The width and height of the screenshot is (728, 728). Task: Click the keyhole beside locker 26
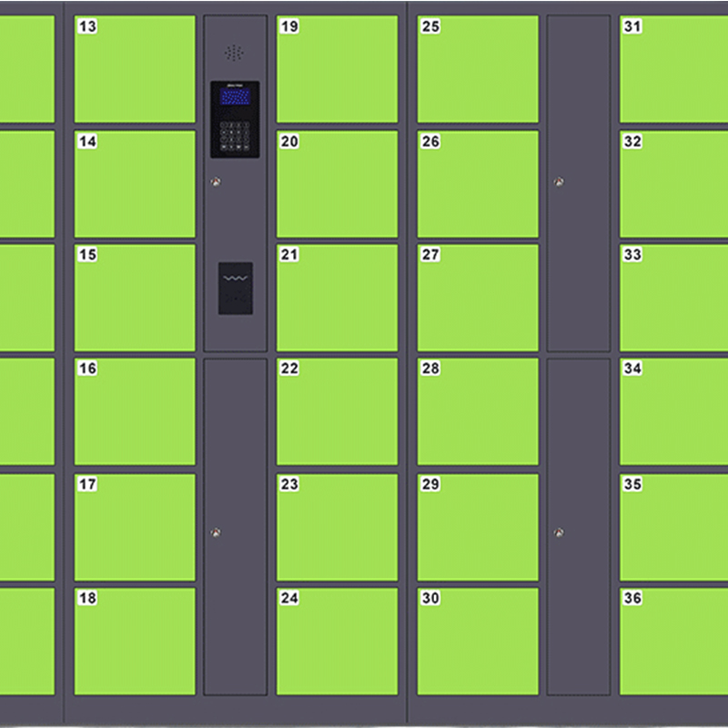559,182
